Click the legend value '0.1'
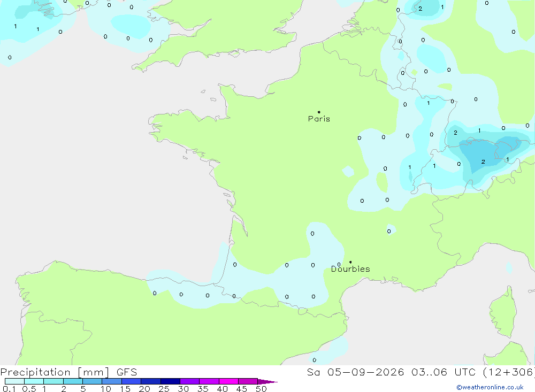535x392 pixels. click(x=9, y=389)
